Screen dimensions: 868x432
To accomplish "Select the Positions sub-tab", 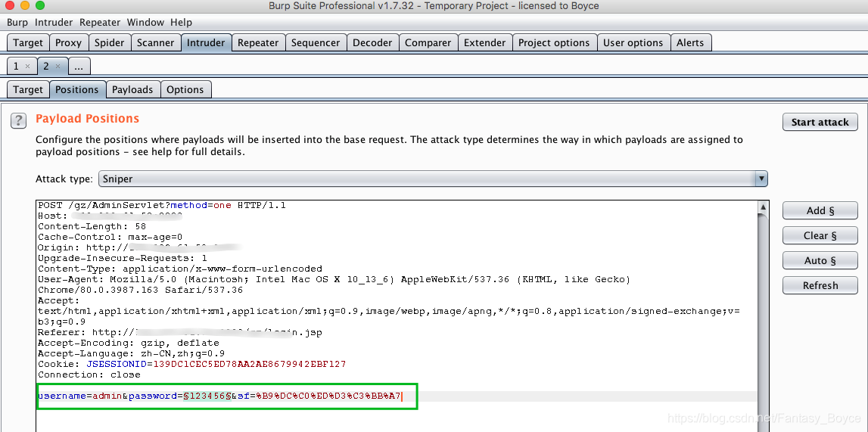I will pyautogui.click(x=77, y=89).
